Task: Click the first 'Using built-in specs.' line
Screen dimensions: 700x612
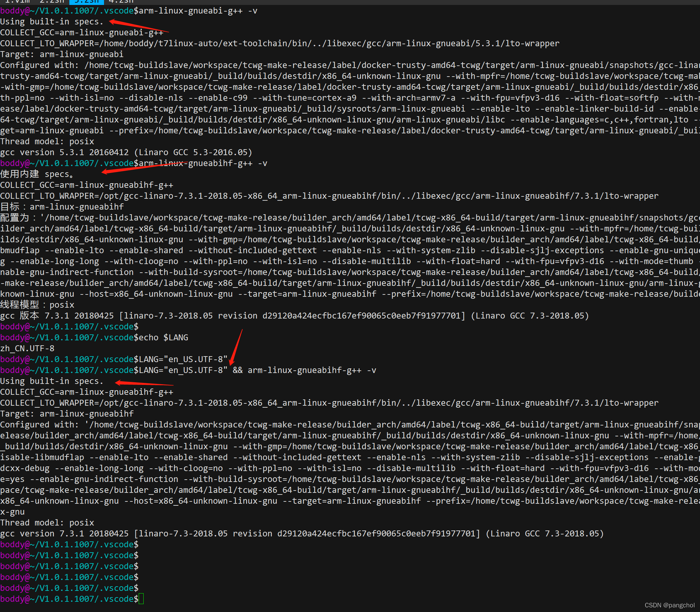Action: tap(52, 22)
